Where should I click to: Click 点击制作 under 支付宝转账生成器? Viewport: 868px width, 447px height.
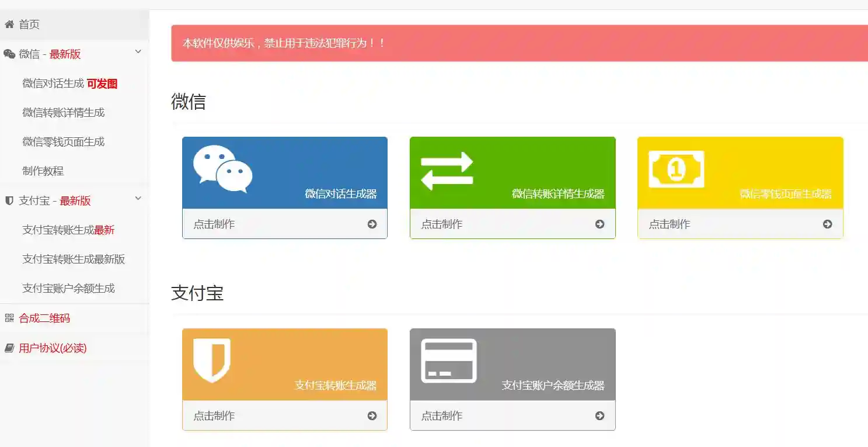tap(214, 416)
